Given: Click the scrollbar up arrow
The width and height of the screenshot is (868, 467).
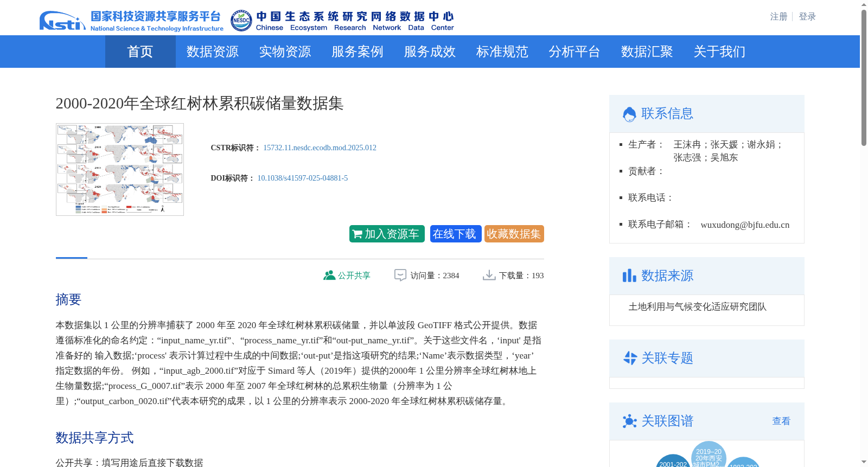Looking at the screenshot, I should coord(864,5).
